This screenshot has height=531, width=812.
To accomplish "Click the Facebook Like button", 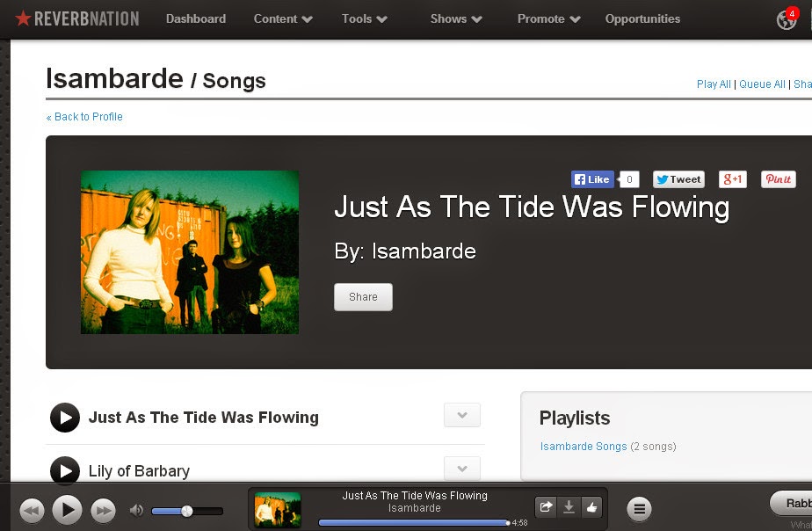I will pos(592,179).
